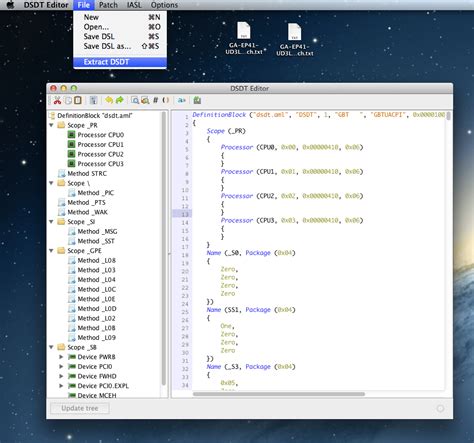Click the green compile icon in toolbar

click(x=197, y=100)
